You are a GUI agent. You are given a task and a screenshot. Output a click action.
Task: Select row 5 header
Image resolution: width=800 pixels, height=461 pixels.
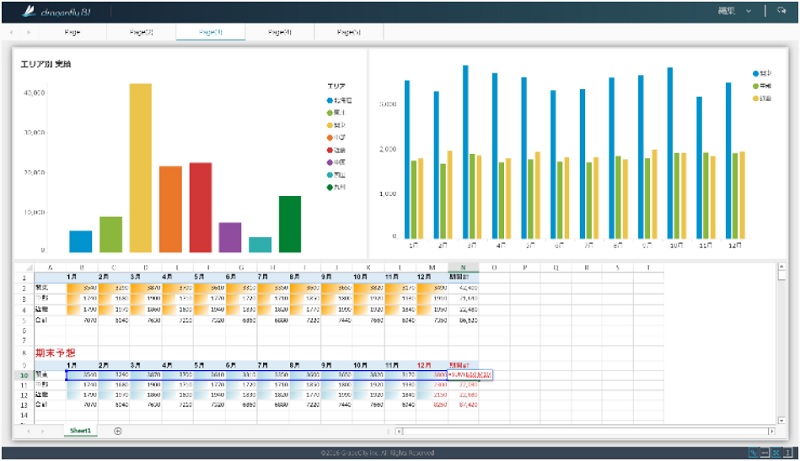click(x=24, y=320)
